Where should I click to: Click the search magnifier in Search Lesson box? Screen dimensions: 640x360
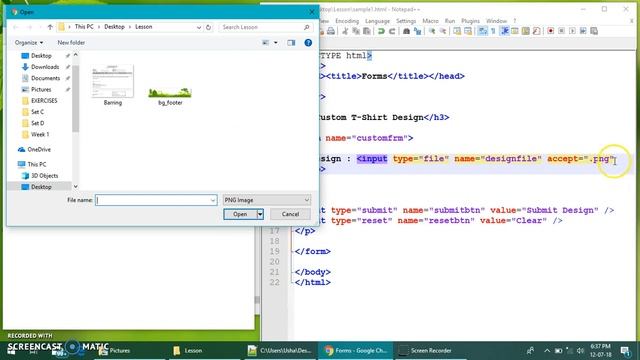pyautogui.click(x=307, y=27)
